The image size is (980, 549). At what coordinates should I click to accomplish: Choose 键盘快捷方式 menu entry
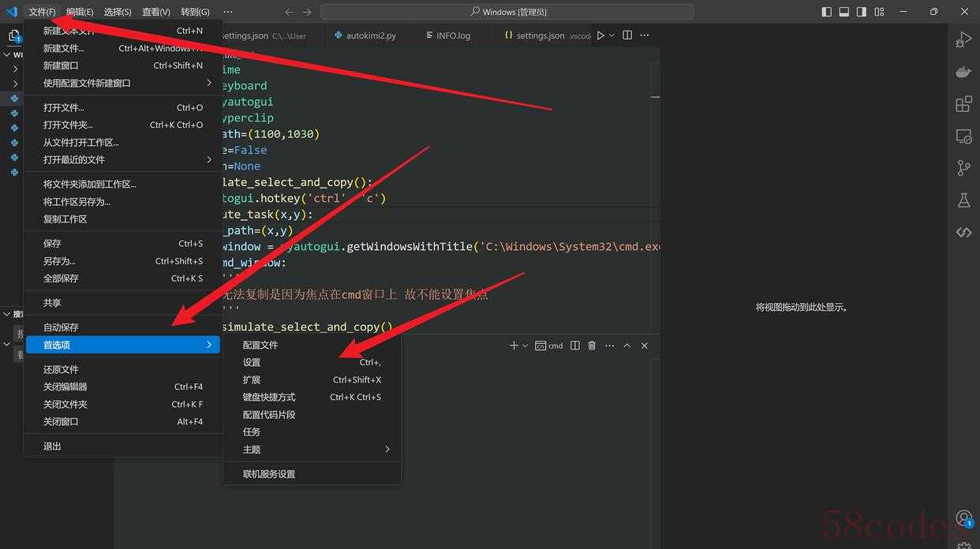click(x=312, y=398)
